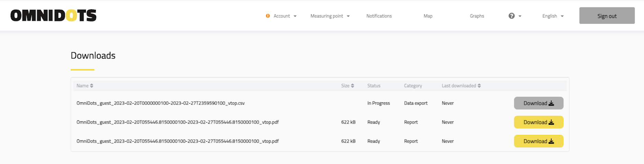Screen dimensions: 644x164
Task: Click the Category column header
Action: tap(413, 86)
